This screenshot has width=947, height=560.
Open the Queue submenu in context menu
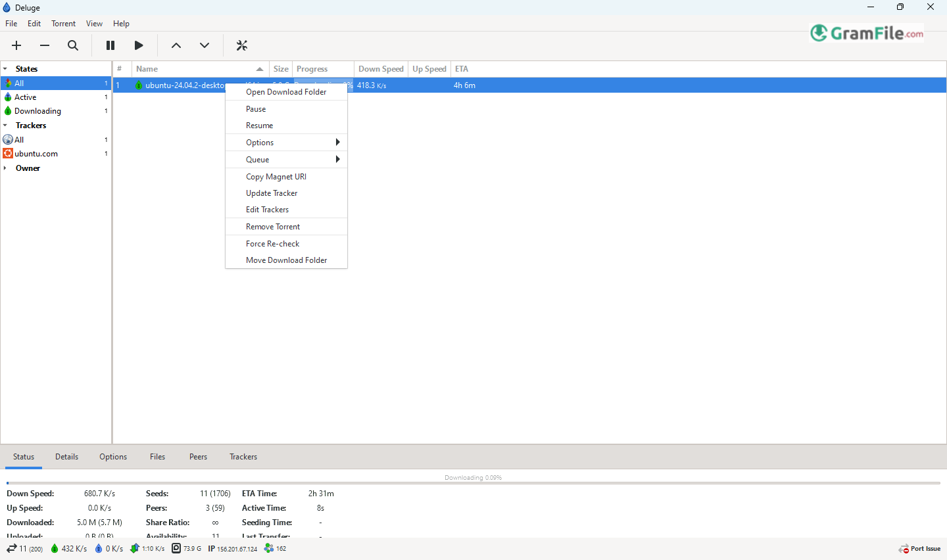286,160
